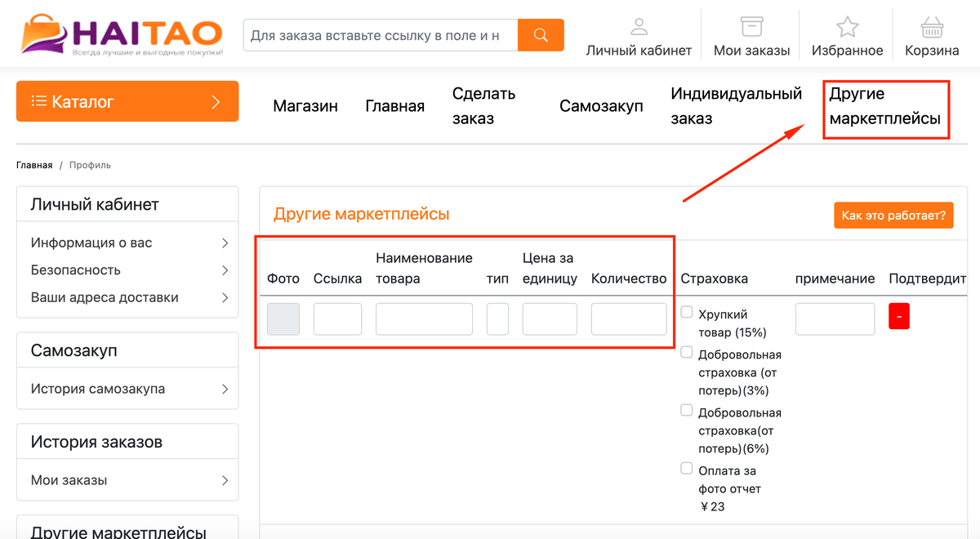Screen dimensions: 980x539
Task: Open Информация о вас link
Action: pyautogui.click(x=91, y=243)
